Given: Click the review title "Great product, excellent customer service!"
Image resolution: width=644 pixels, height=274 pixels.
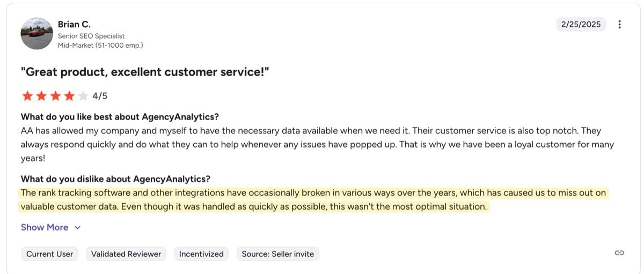Looking at the screenshot, I should tap(145, 71).
